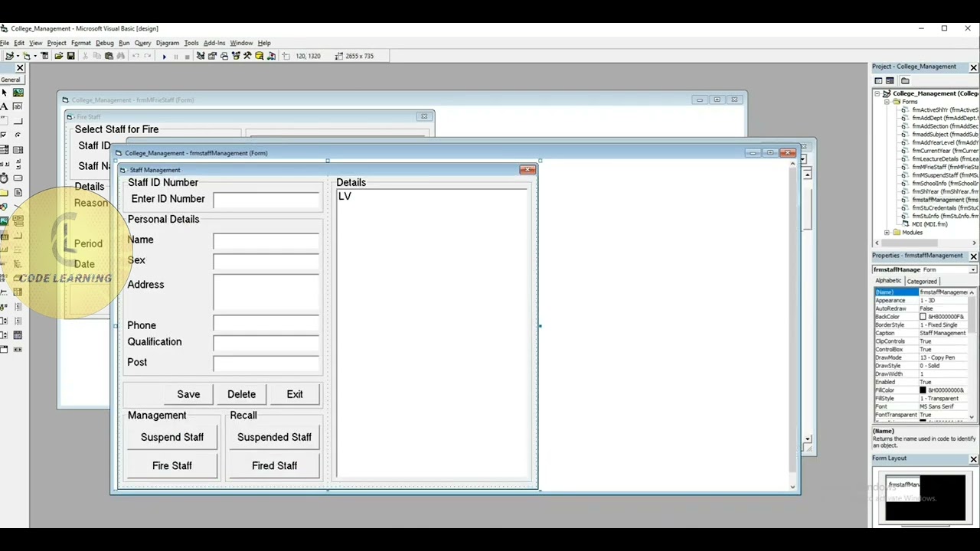
Task: Close the Properties panel
Action: [973, 256]
